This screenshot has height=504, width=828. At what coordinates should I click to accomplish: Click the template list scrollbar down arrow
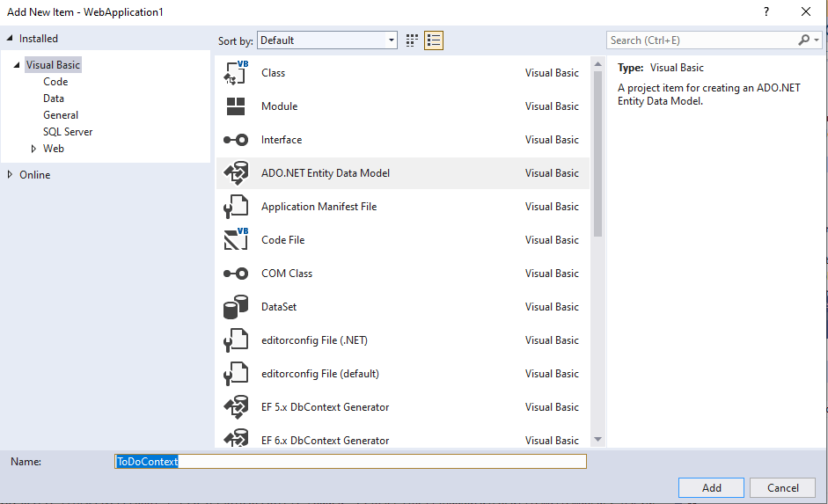597,439
